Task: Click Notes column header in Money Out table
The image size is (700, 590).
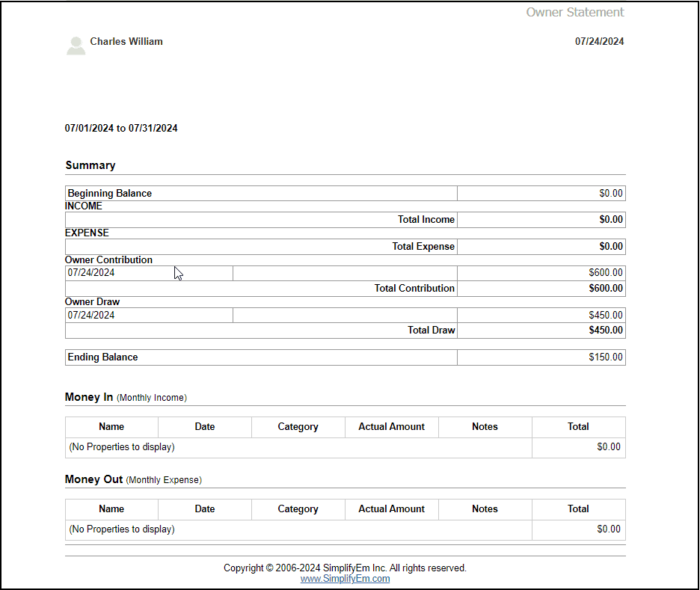Action: point(485,509)
